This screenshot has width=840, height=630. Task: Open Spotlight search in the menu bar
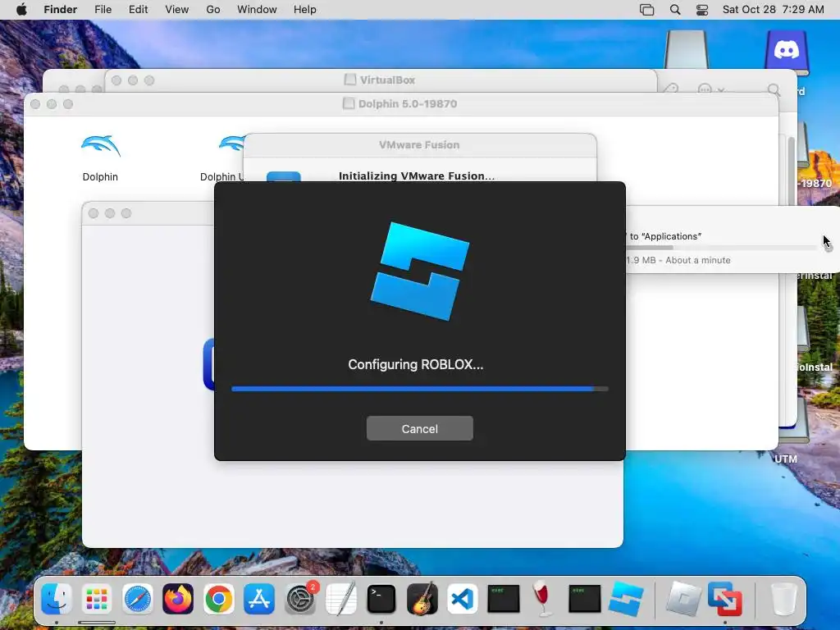675,10
